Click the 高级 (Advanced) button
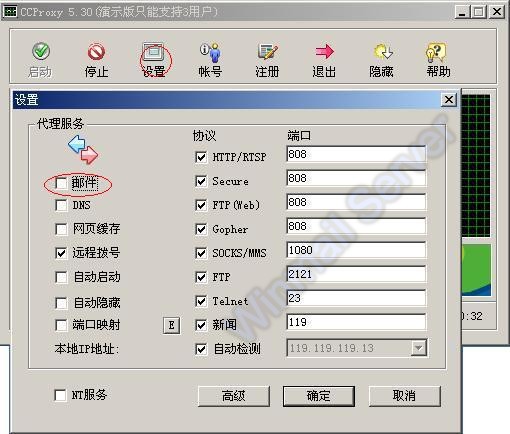 tap(234, 396)
